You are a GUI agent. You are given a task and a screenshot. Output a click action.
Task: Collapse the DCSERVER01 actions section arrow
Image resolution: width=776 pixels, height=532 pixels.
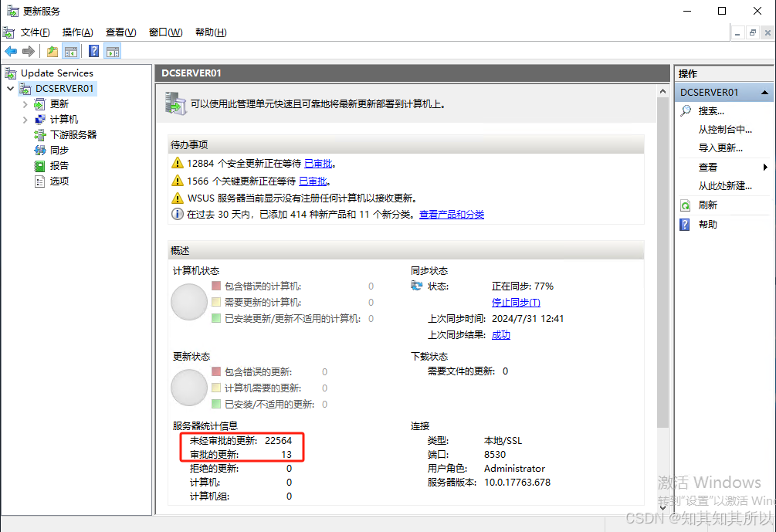click(x=764, y=93)
